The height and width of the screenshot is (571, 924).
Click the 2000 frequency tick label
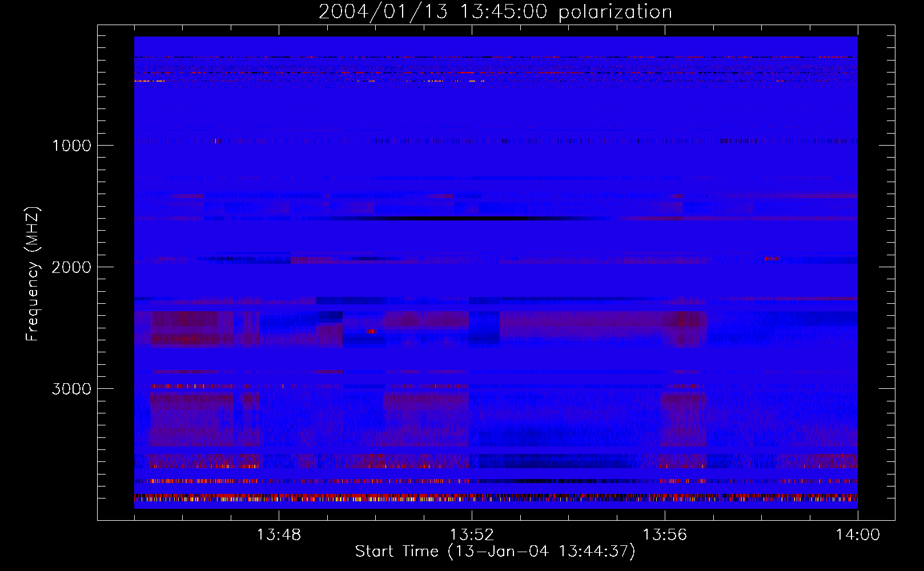coord(72,267)
